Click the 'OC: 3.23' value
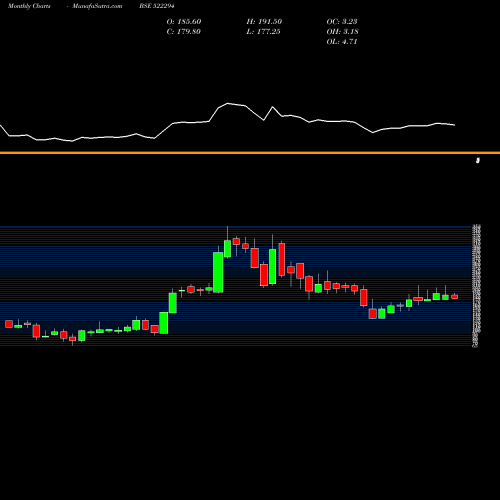500x500 pixels. coord(342,22)
